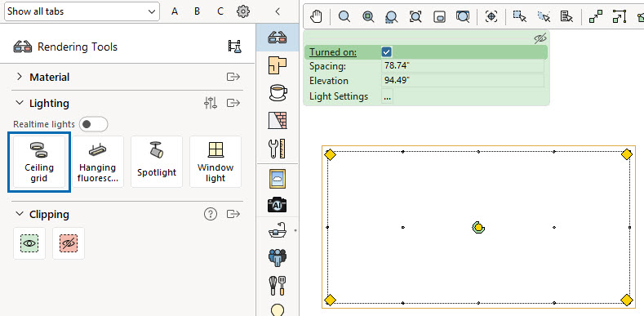Viewport: 644px width, 316px height.
Task: Open the framed picture sidebar tab
Action: coord(278,178)
